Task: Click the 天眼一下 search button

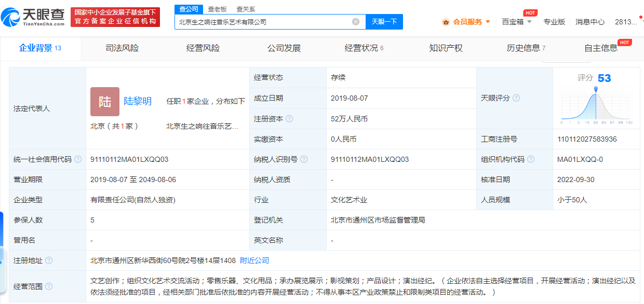Action: tap(384, 22)
